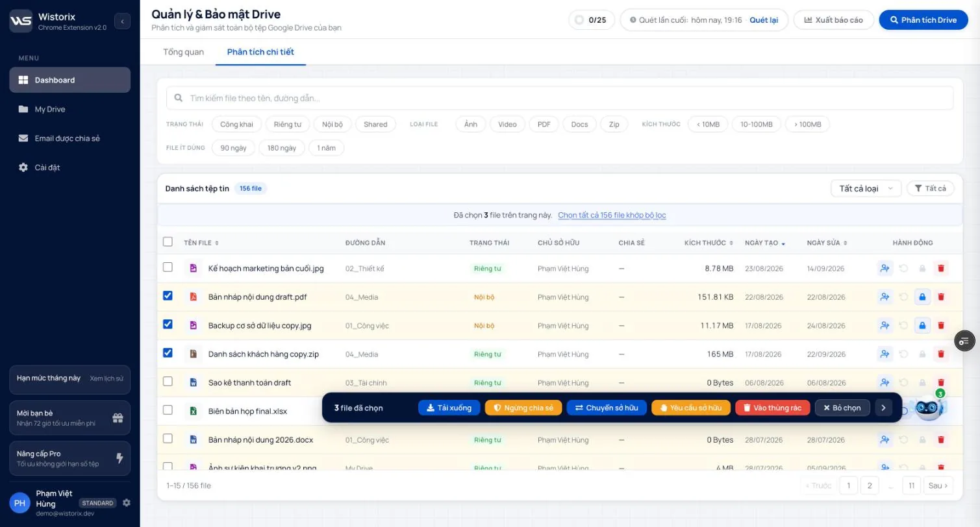Delete Danh sách khách hàng copy.zip via trash icon

click(940, 354)
